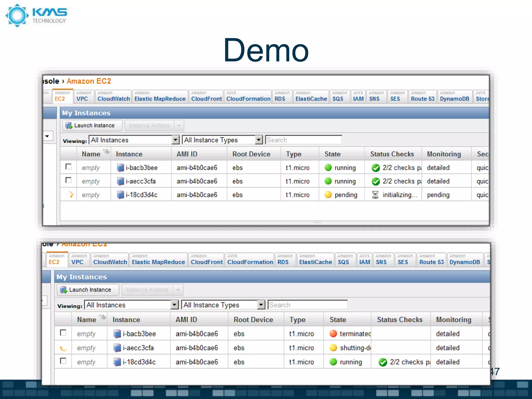Image resolution: width=532 pixels, height=399 pixels.
Task: Select checkbox for i-bacb3bee in bottom console
Action: 63,332
